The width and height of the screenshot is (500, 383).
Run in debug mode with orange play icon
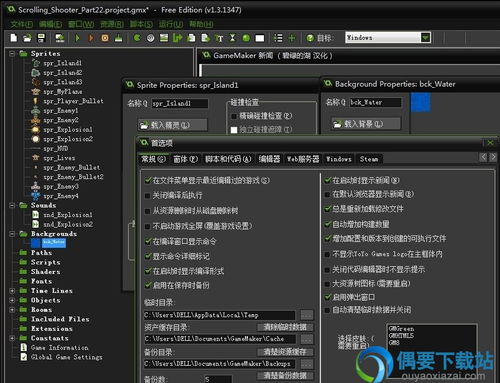(x=91, y=38)
